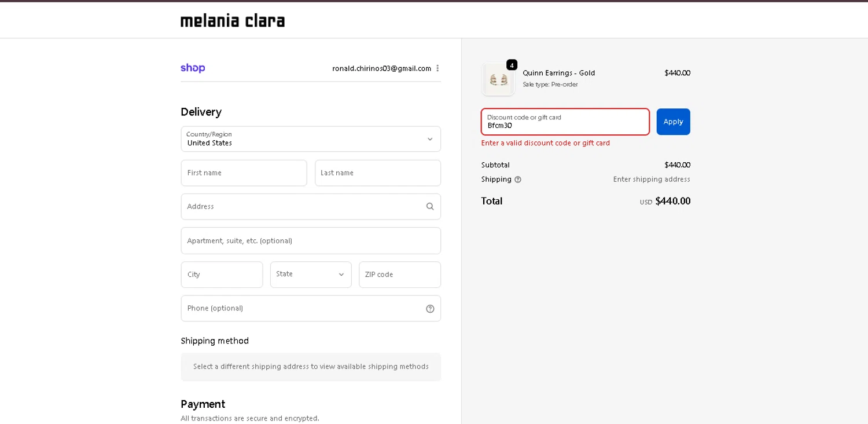868x424 pixels.
Task: Click the Discount code or gift card field
Action: coord(565,122)
